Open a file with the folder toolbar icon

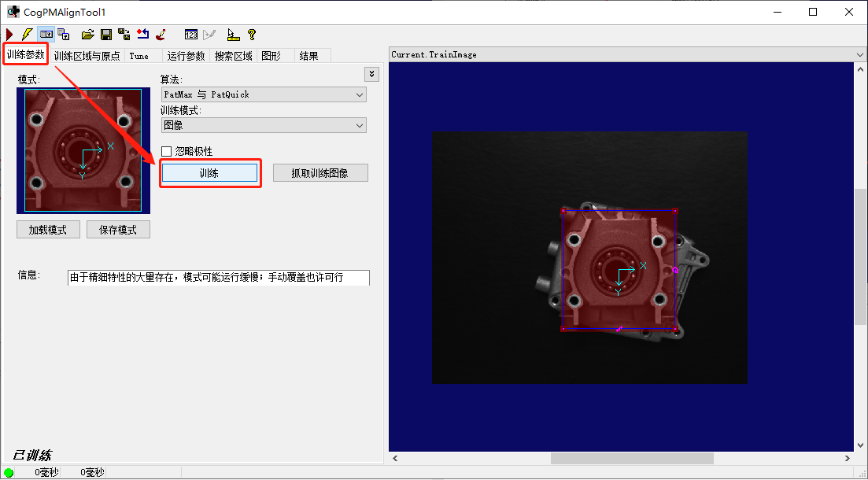pos(87,34)
